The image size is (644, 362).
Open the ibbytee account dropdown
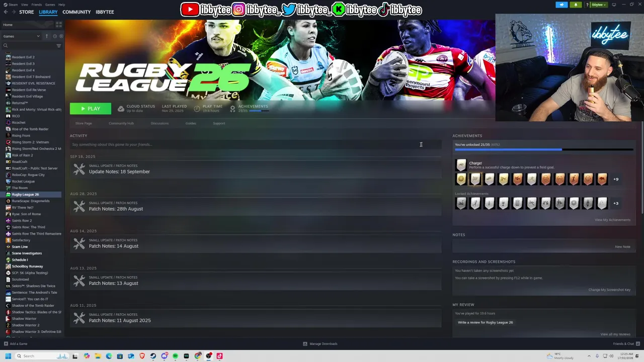(598, 5)
